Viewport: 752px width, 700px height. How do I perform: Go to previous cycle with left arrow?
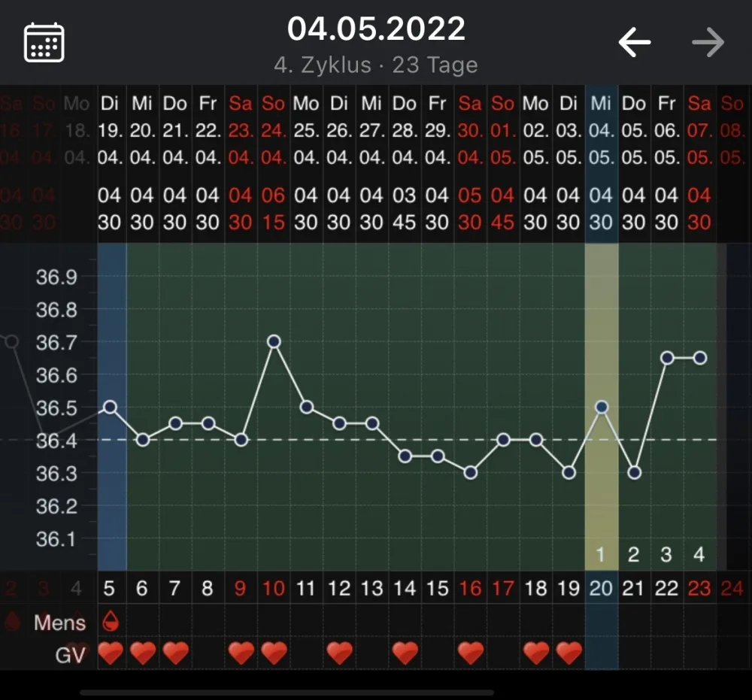pos(635,42)
